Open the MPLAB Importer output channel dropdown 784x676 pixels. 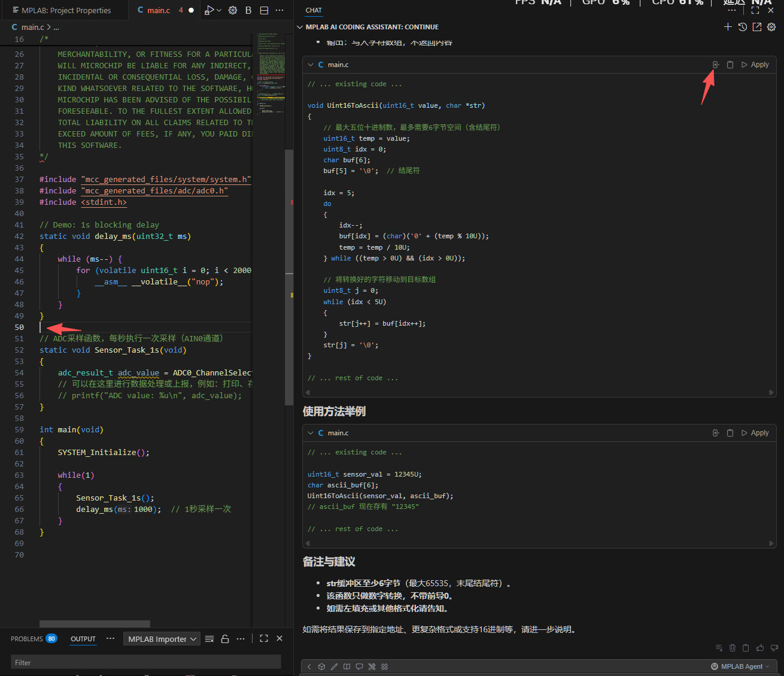point(161,639)
